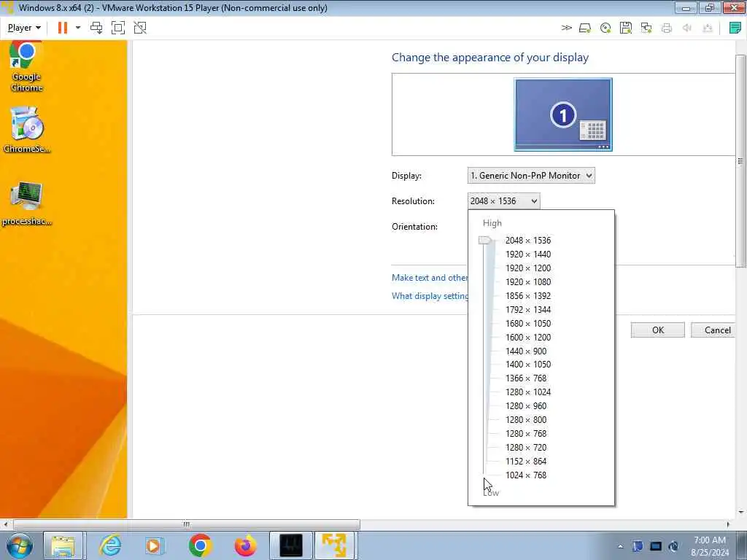This screenshot has height=560, width=747.
Task: Click the horizontal scrollbar right arrow
Action: (x=728, y=524)
